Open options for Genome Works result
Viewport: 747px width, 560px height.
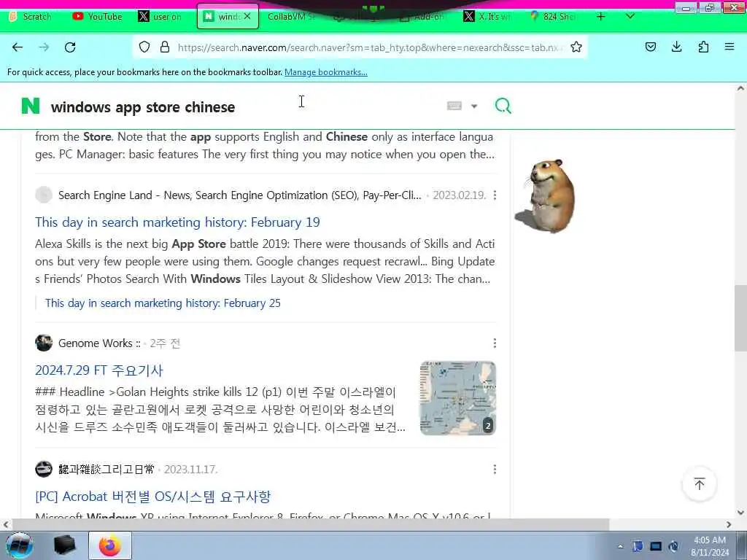[495, 343]
